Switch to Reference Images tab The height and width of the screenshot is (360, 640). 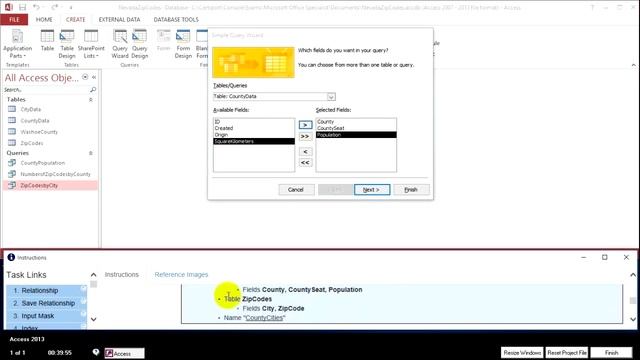click(181, 275)
